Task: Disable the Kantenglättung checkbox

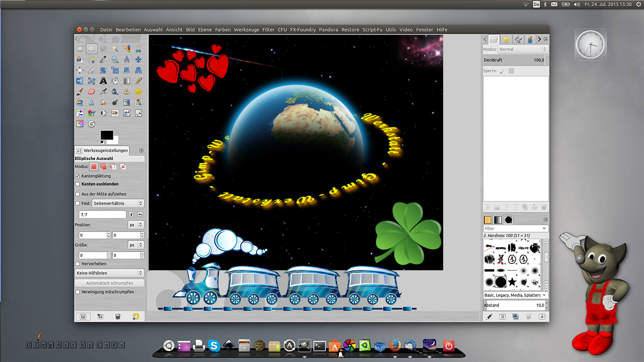Action: (x=78, y=176)
